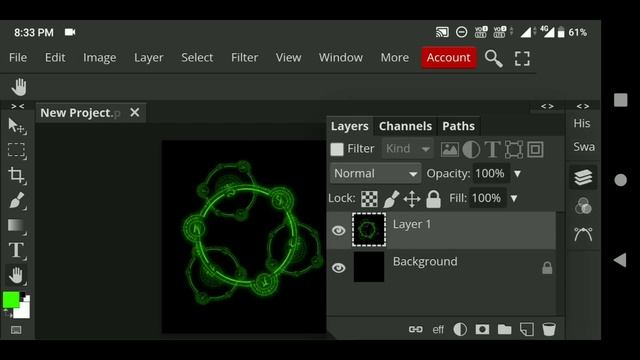Select the Layer 1 thumbnail
640x360 pixels.
(x=369, y=230)
